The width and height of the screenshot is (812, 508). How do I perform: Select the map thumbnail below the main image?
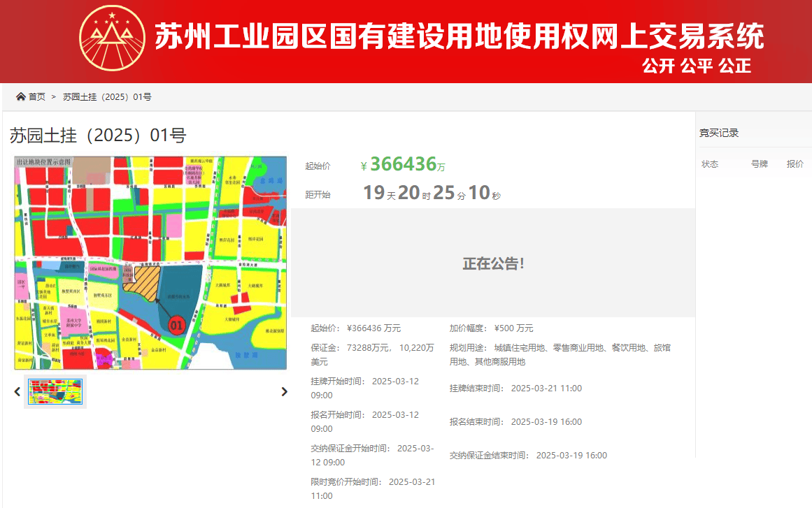pos(55,391)
